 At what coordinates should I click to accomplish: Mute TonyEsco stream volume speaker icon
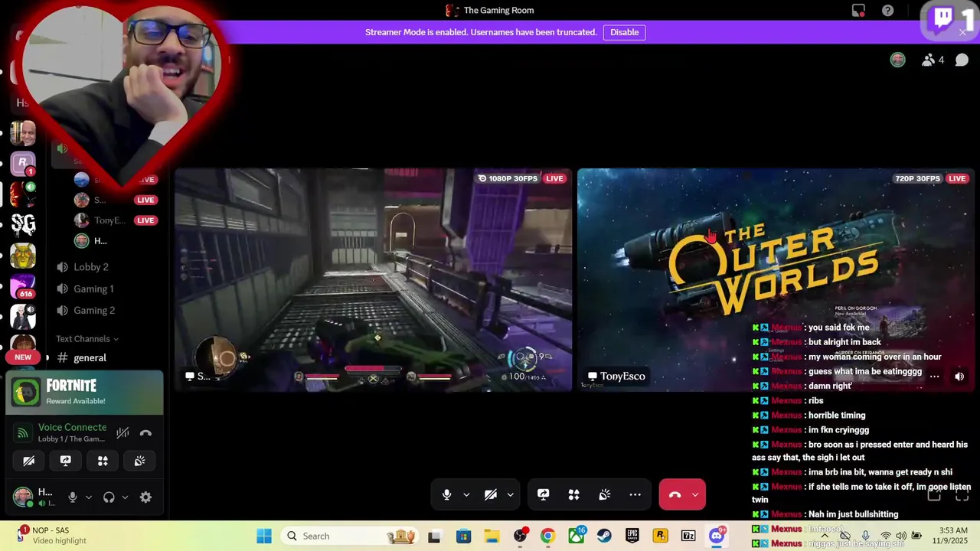click(x=959, y=377)
